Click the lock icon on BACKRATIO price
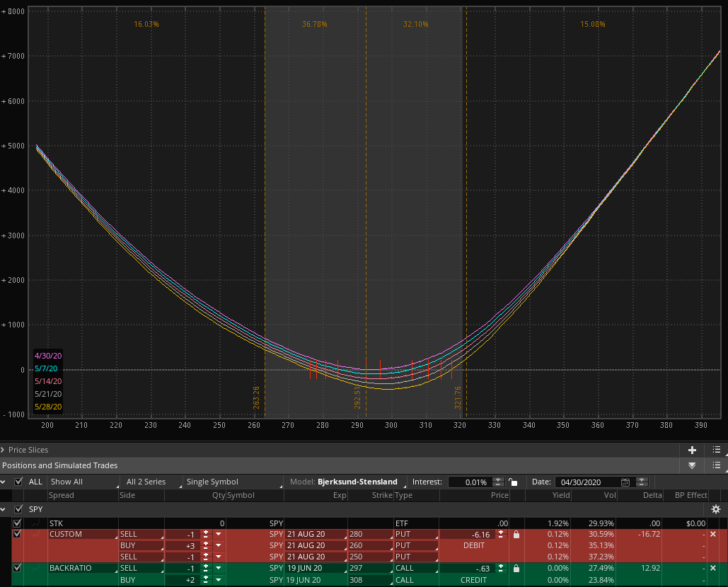 point(516,569)
